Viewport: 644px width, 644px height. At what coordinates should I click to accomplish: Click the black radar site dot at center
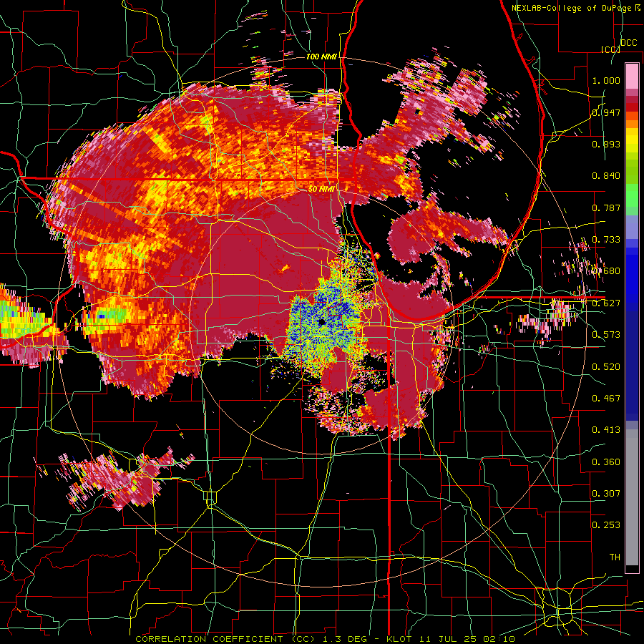(322, 322)
